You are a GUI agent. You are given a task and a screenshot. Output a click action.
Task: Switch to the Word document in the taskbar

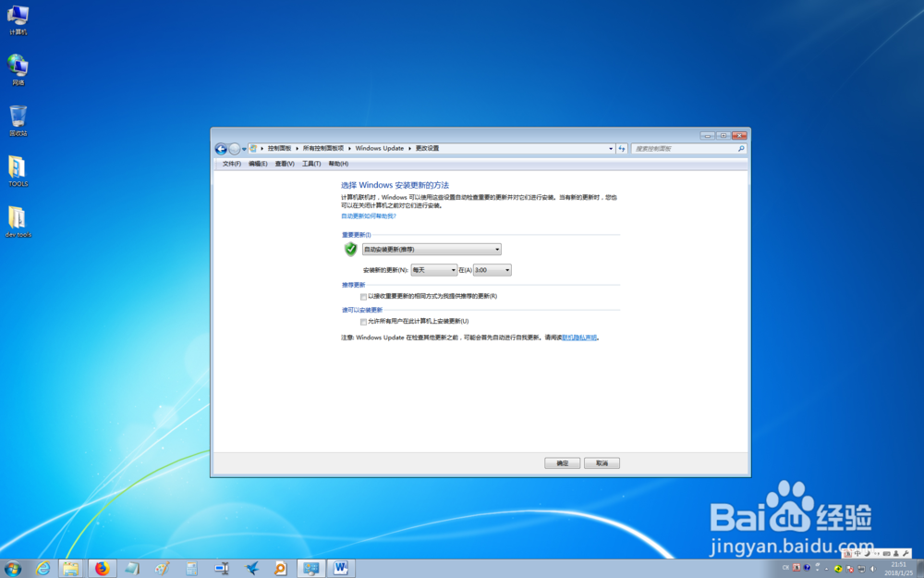[341, 569]
